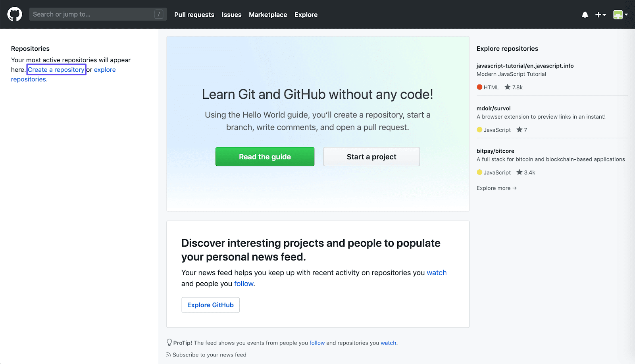The width and height of the screenshot is (635, 364).
Task: Click the star icon beside 7.8k
Action: tap(507, 87)
